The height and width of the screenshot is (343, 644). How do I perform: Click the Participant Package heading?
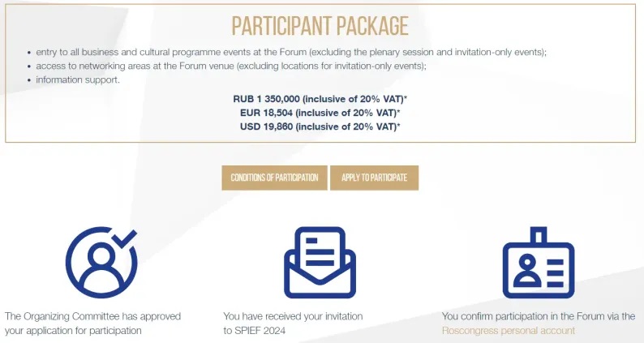pos(320,26)
